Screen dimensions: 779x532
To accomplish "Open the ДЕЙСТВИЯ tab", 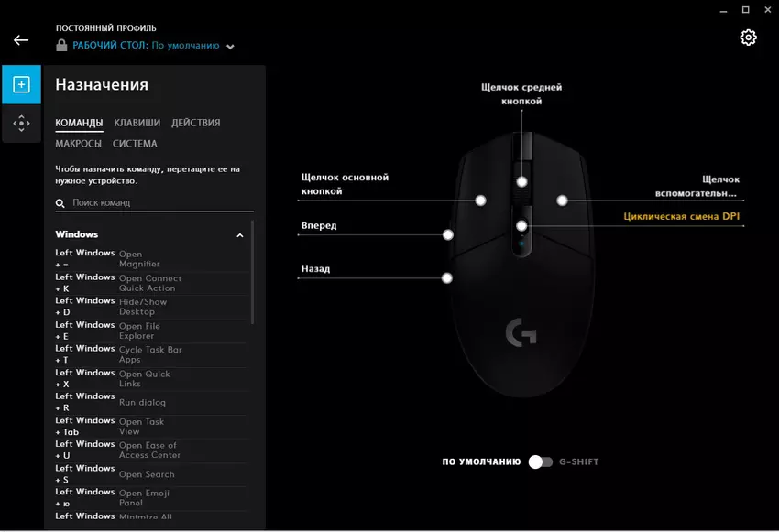I will click(195, 123).
